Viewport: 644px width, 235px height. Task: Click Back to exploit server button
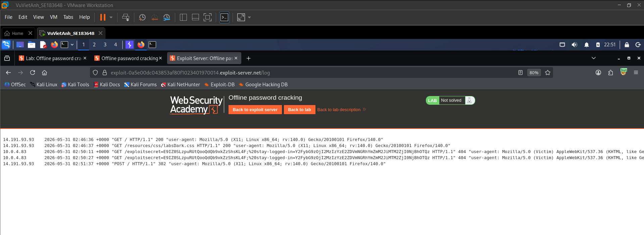(x=255, y=110)
